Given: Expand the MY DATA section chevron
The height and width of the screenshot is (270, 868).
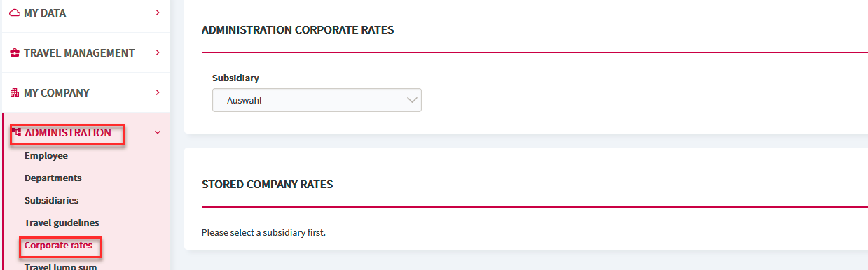Looking at the screenshot, I should pos(158,13).
